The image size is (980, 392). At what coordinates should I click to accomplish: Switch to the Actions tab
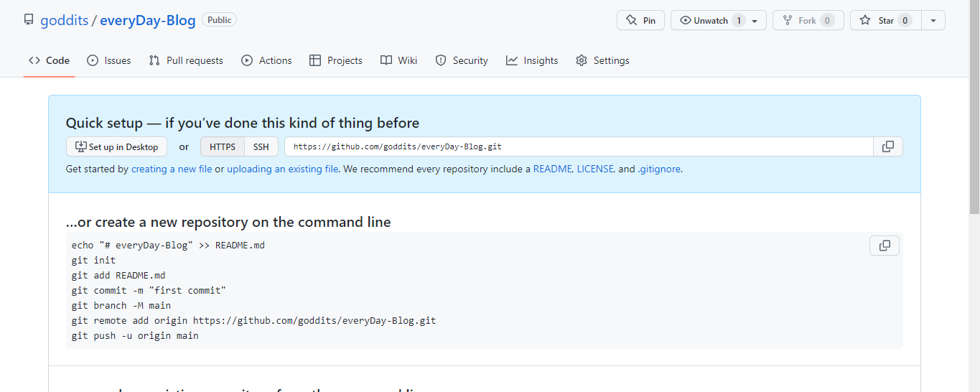pyautogui.click(x=266, y=60)
